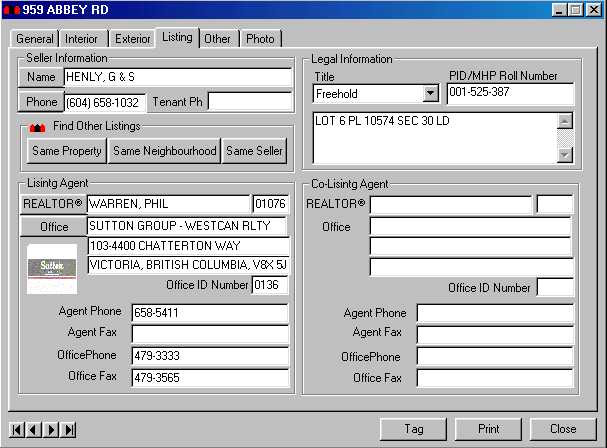Click the Same Seller button
Viewport: 607px width, 448px height.
[x=254, y=151]
